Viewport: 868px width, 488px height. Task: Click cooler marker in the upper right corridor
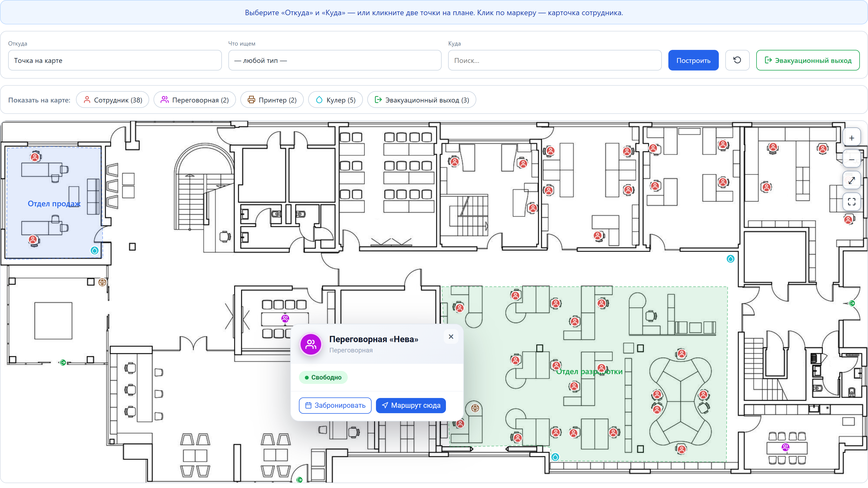click(x=730, y=259)
